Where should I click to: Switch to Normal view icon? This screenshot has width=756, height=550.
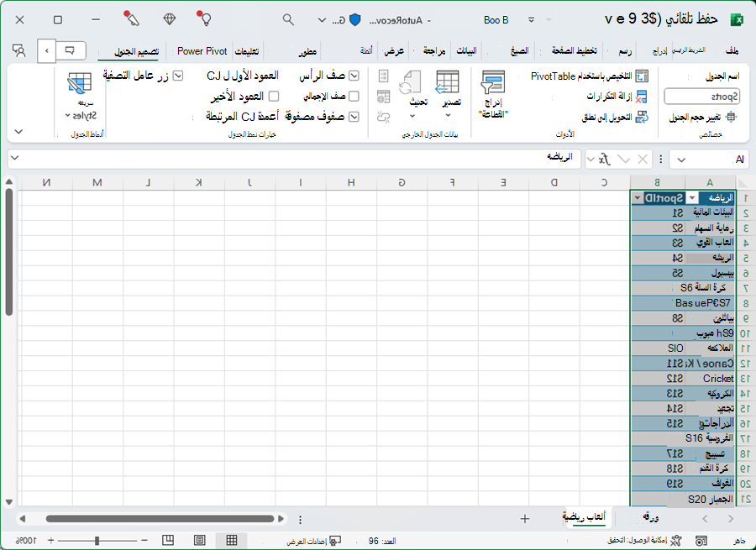pos(232,541)
